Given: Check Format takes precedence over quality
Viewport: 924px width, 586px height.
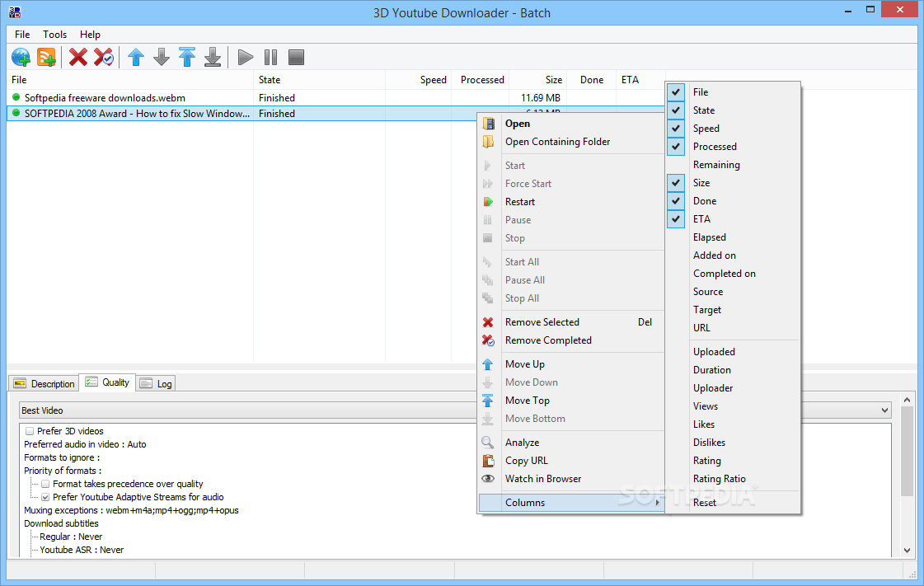Looking at the screenshot, I should pos(45,484).
